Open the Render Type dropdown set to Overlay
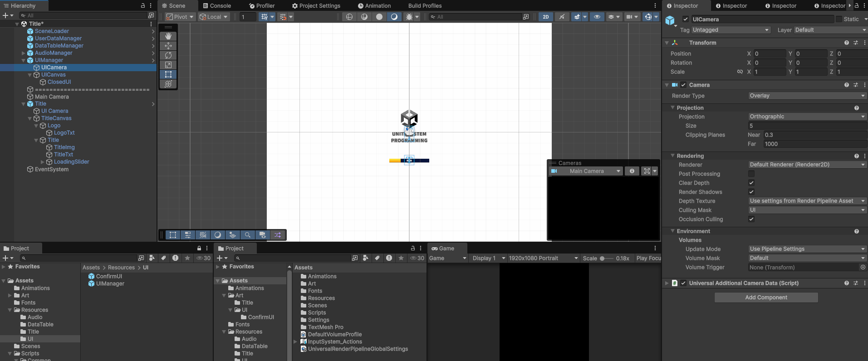Screen dimensions: 868x361 808,96
